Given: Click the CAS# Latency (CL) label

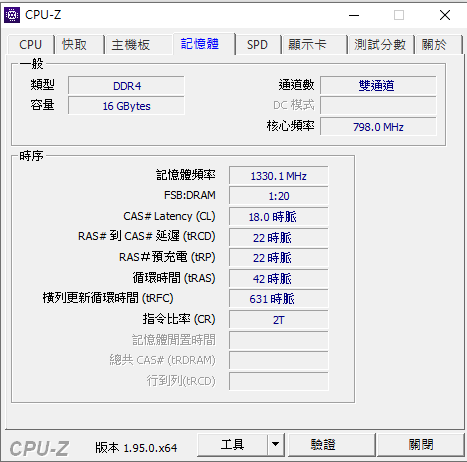Looking at the screenshot, I should pos(169,216).
